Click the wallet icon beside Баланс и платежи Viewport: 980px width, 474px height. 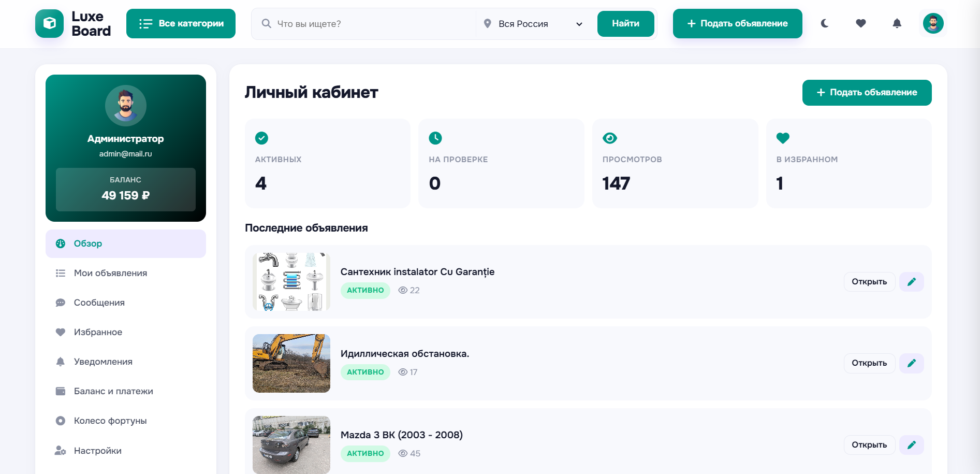(x=61, y=391)
